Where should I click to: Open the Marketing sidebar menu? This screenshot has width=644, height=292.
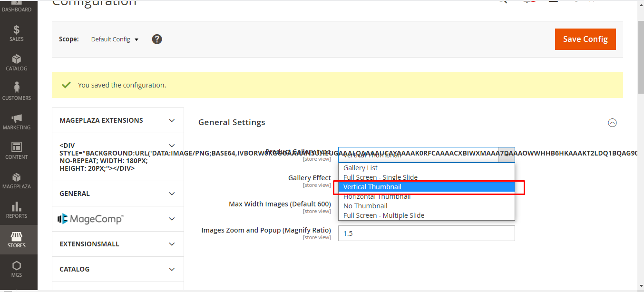point(17,122)
